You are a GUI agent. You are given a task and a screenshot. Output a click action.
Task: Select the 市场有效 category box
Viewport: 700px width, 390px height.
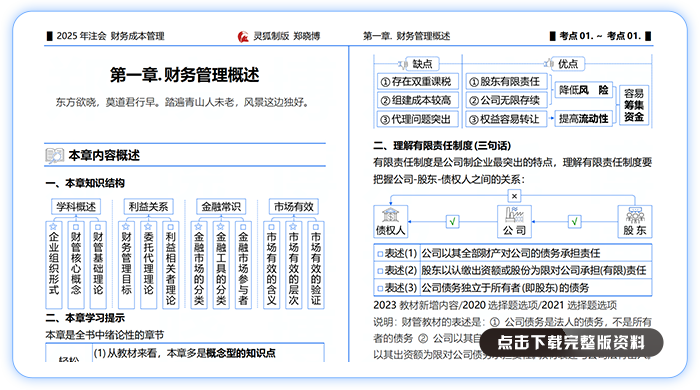pyautogui.click(x=293, y=207)
